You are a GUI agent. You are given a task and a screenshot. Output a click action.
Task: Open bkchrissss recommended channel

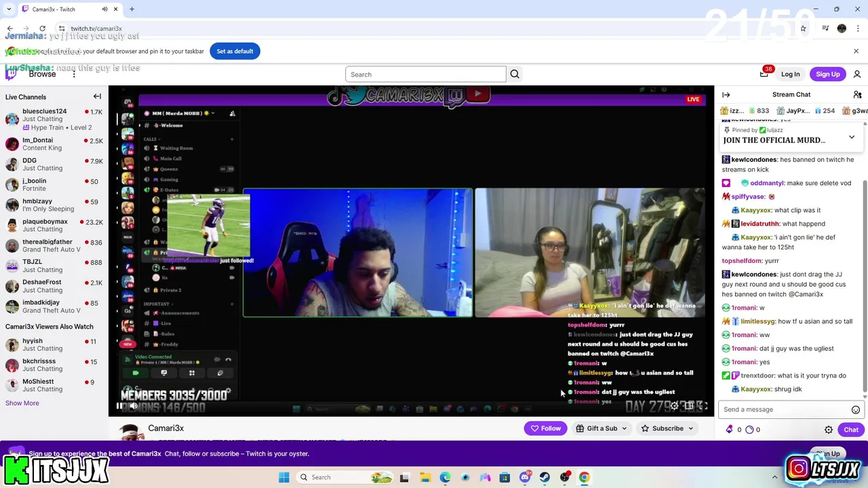(x=53, y=365)
